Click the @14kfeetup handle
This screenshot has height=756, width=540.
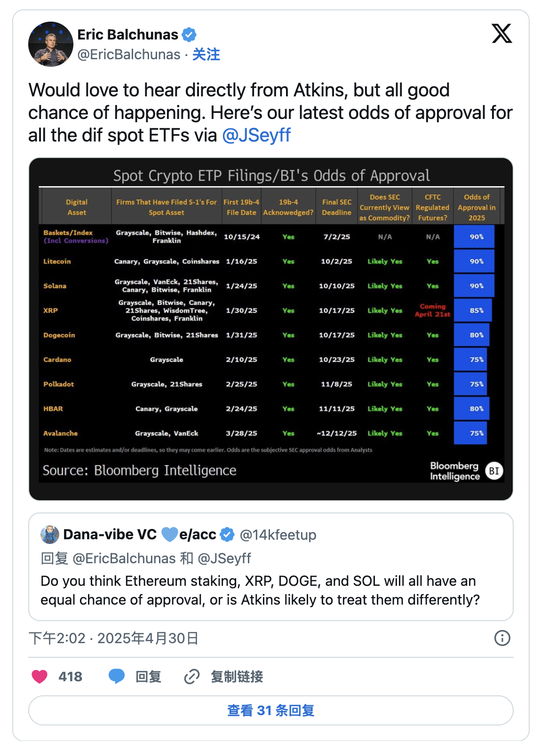278,535
